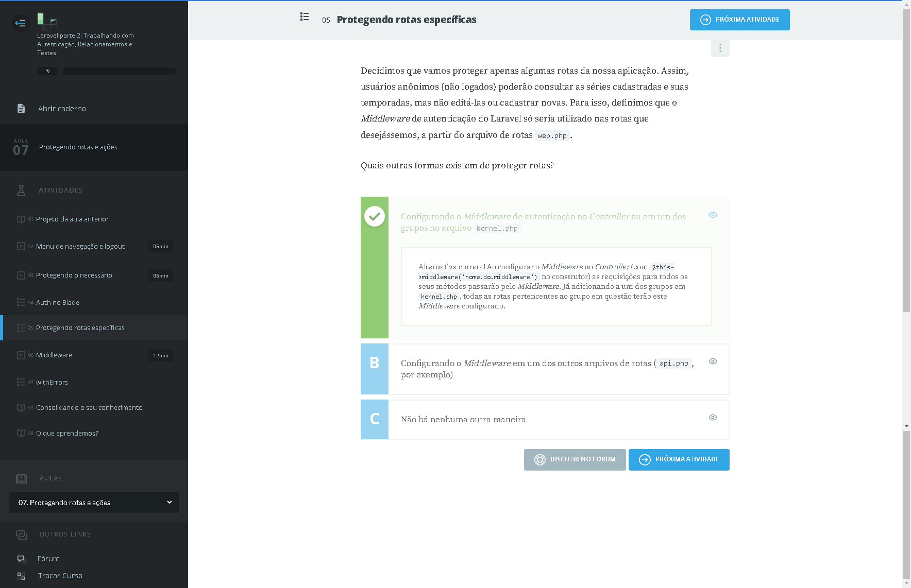Image resolution: width=911 pixels, height=588 pixels.
Task: Open the three-dot options menu
Action: click(x=720, y=48)
